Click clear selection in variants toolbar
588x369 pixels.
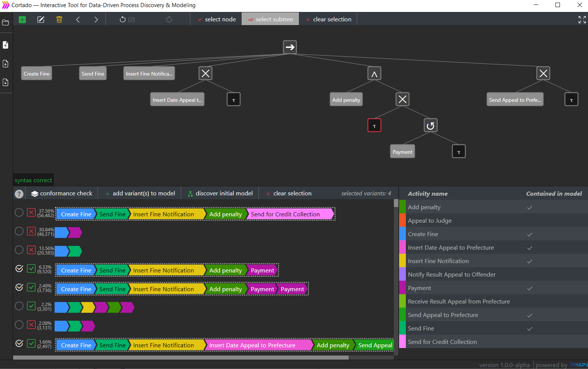[x=288, y=193]
